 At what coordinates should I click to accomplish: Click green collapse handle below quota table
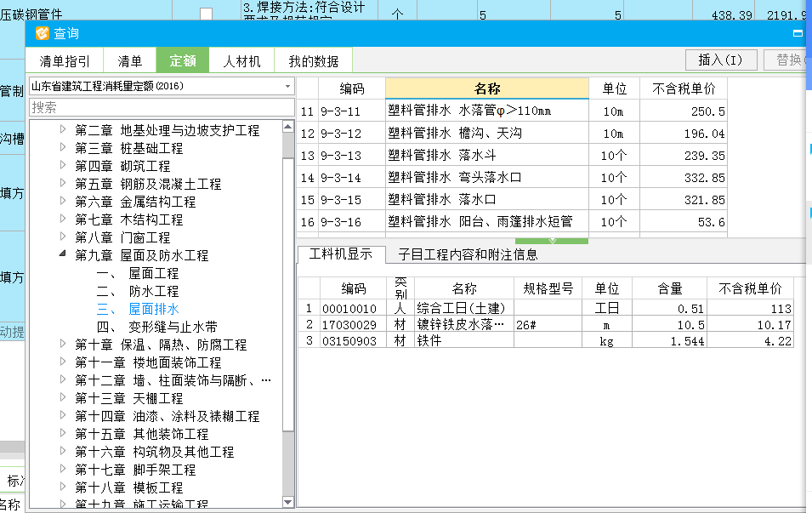552,241
